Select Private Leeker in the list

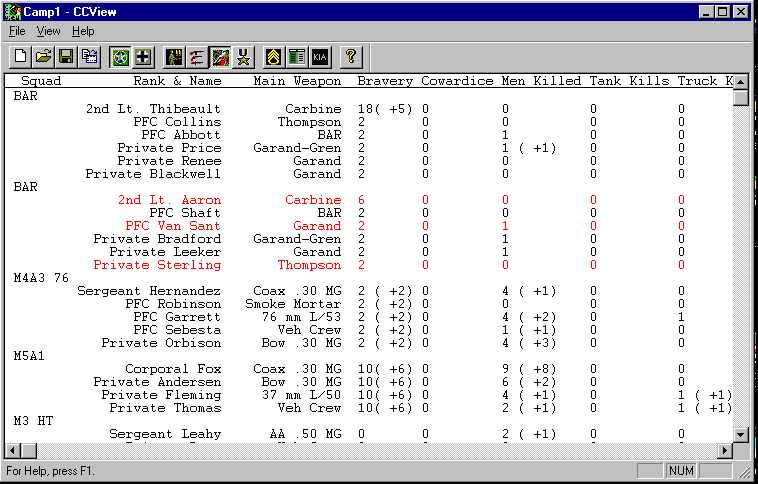click(368, 252)
